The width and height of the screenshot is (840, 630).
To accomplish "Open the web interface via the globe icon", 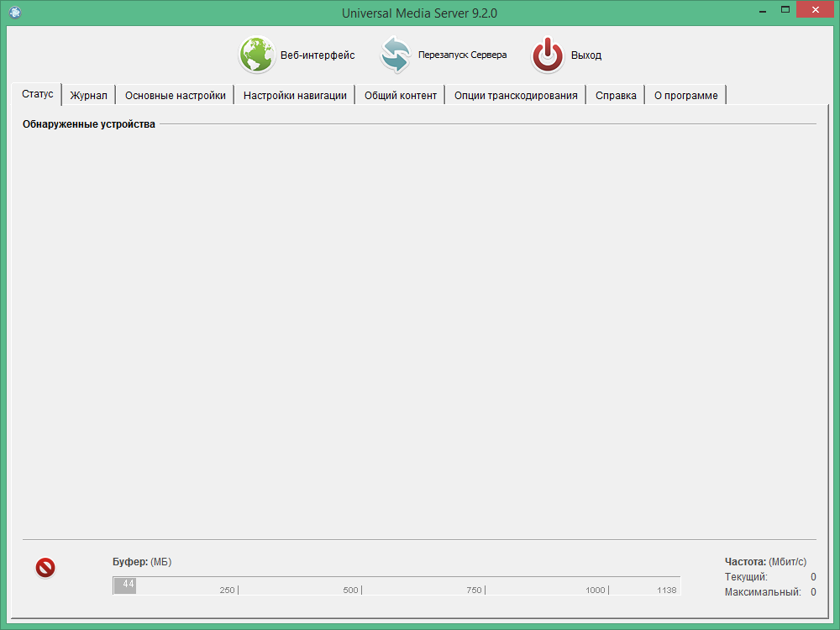I will [x=257, y=55].
